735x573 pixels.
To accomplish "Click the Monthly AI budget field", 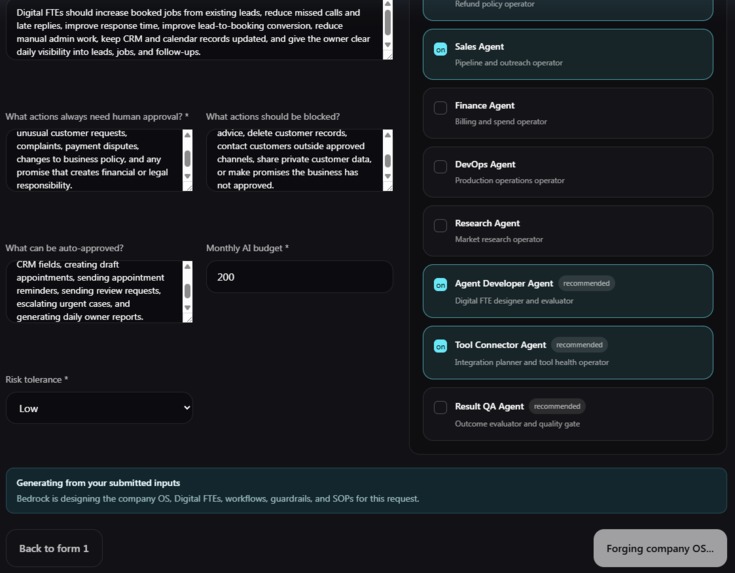I will (x=300, y=277).
